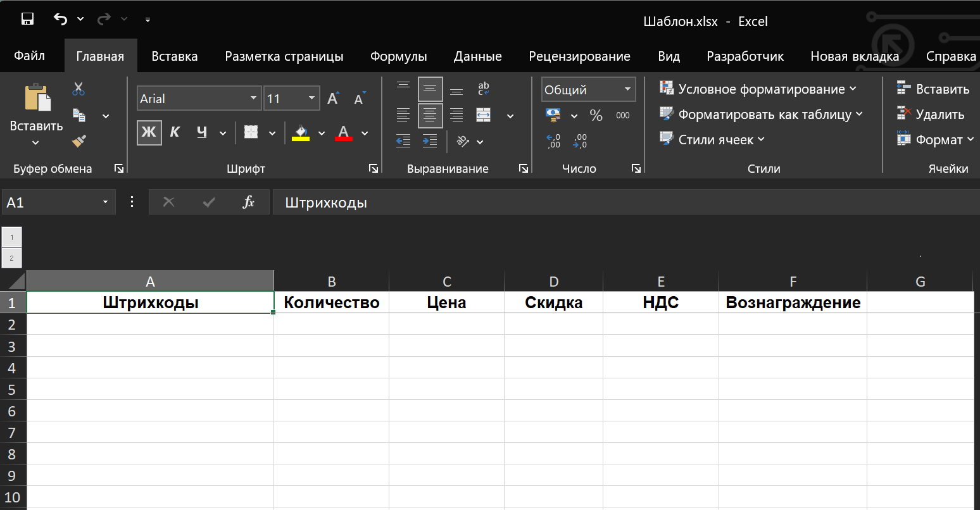Decrease the decimal places

[x=580, y=141]
